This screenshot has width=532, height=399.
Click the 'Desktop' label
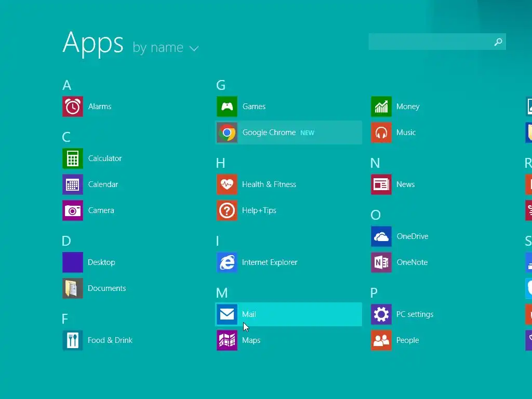coord(101,262)
